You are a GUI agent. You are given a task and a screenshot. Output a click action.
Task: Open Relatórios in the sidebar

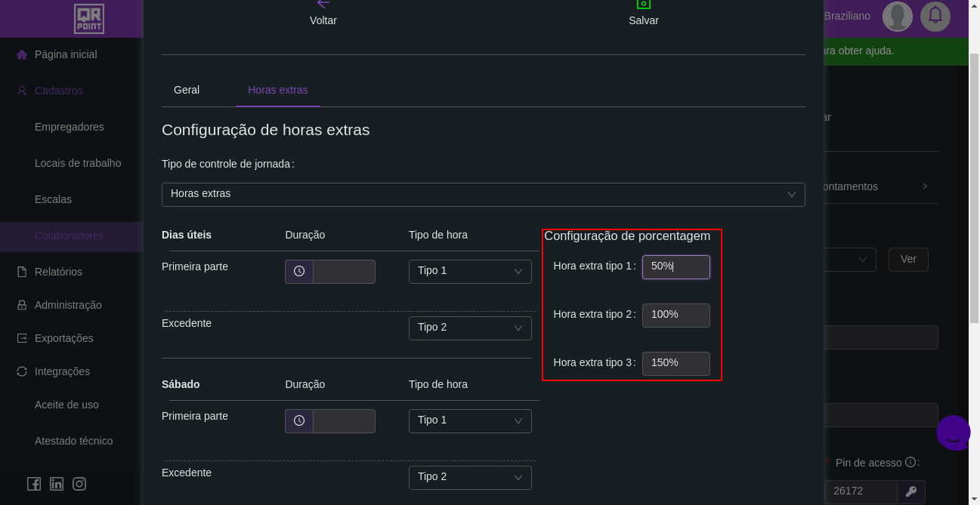58,272
